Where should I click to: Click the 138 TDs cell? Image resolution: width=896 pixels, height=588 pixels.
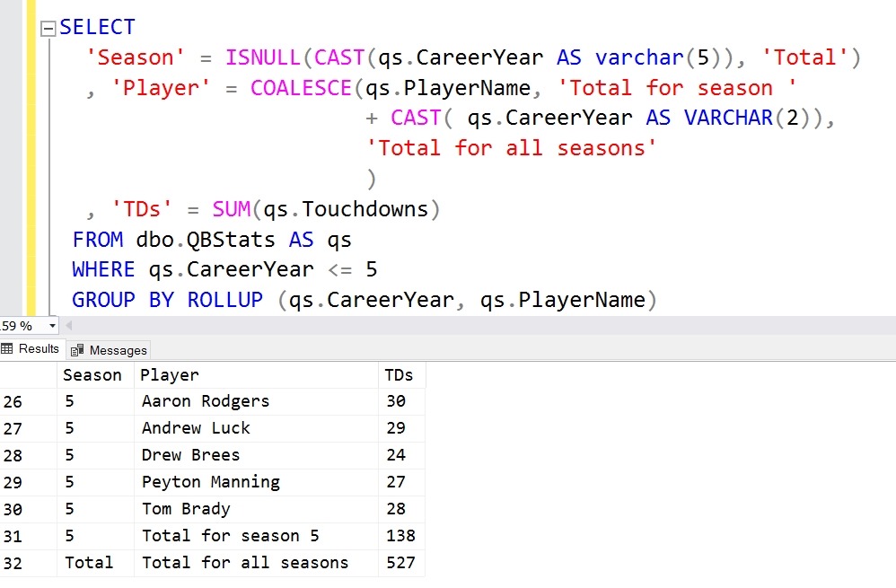[x=400, y=536]
